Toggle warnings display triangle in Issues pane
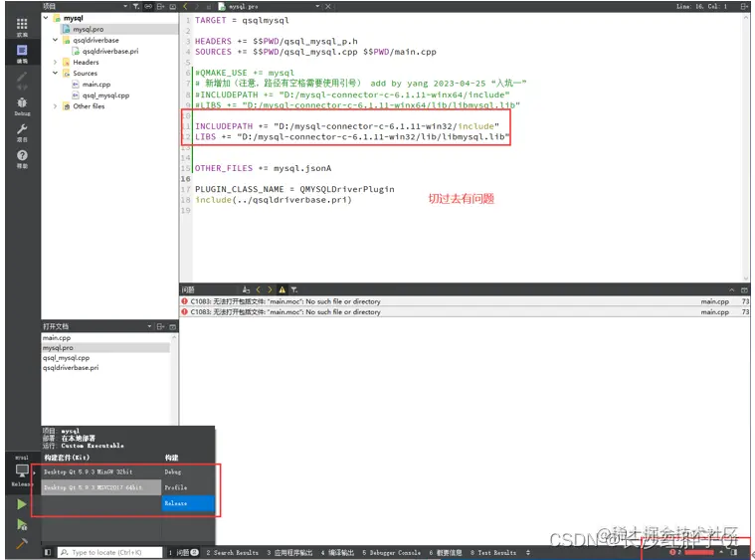The width and height of the screenshot is (755, 560). click(x=282, y=289)
